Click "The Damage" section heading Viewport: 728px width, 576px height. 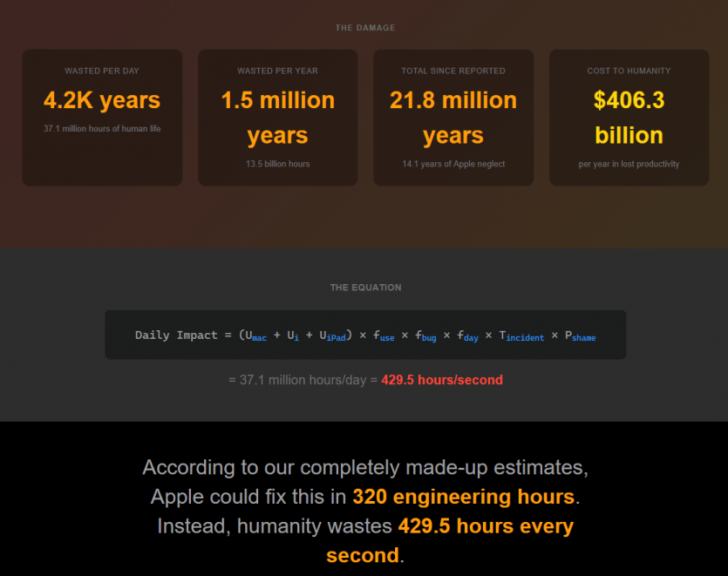[365, 28]
